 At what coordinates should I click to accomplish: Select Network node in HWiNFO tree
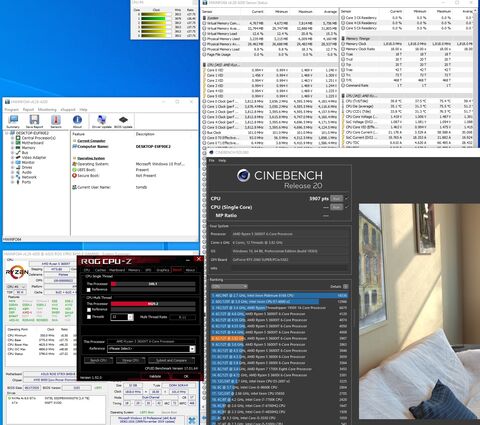pos(29,177)
